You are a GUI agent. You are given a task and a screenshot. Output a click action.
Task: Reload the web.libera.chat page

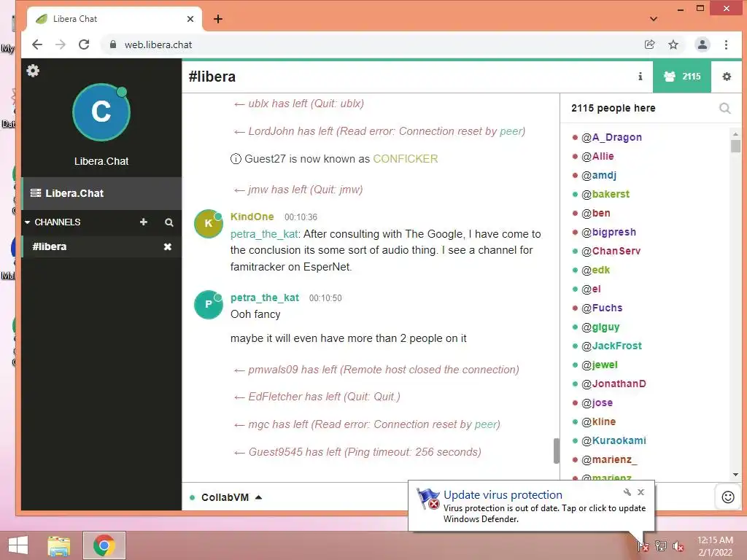[x=84, y=44]
